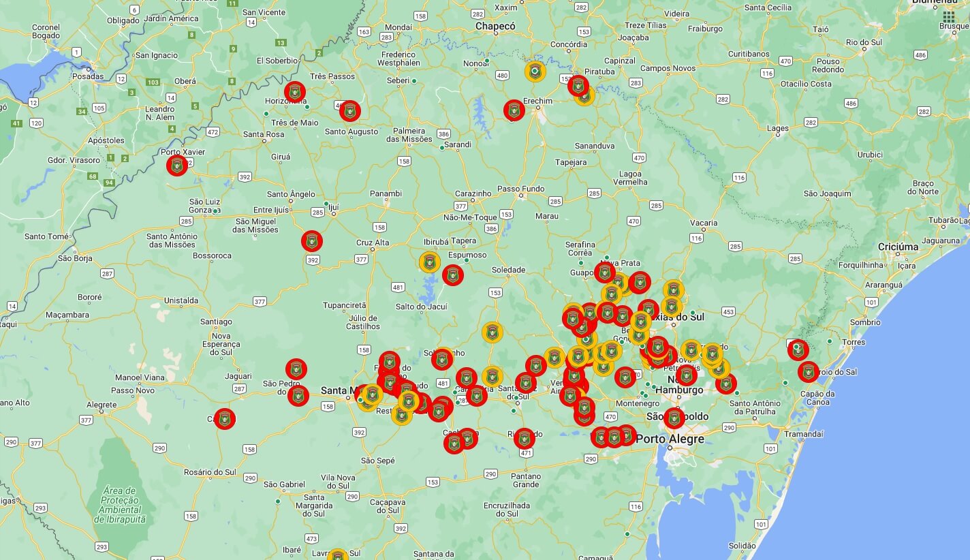Click the red marker southwest of Espumoso
The image size is (970, 560).
pos(453,275)
